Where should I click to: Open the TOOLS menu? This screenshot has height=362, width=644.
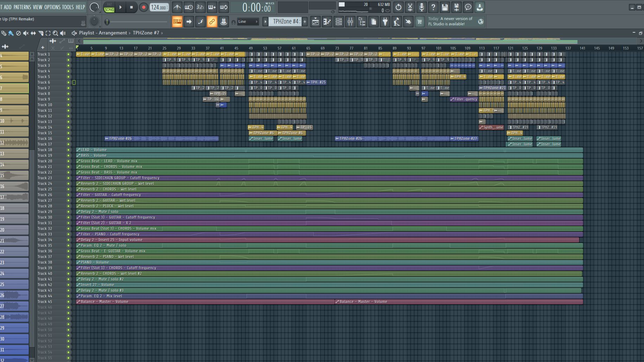68,7
